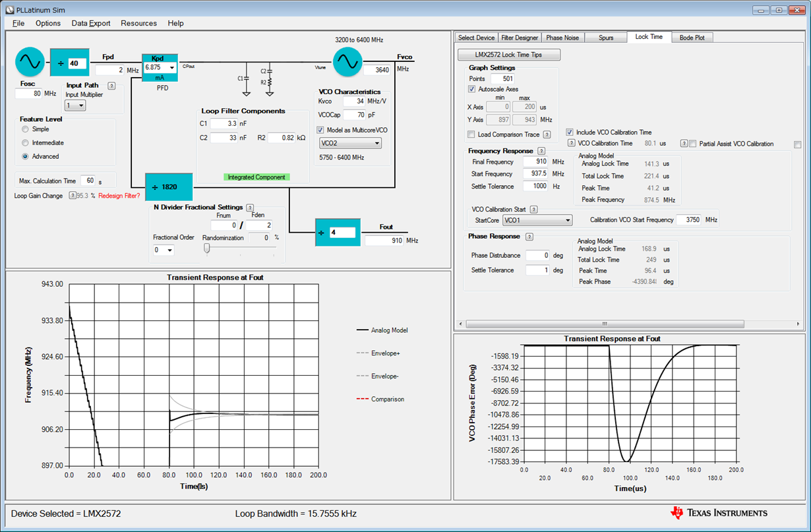Switch to the Spurs tab
The height and width of the screenshot is (532, 811).
606,38
